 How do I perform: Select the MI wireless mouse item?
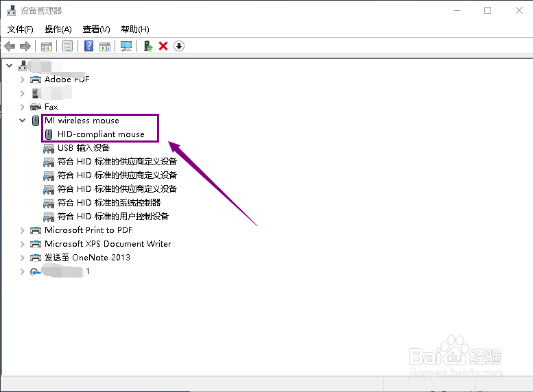[x=82, y=121]
